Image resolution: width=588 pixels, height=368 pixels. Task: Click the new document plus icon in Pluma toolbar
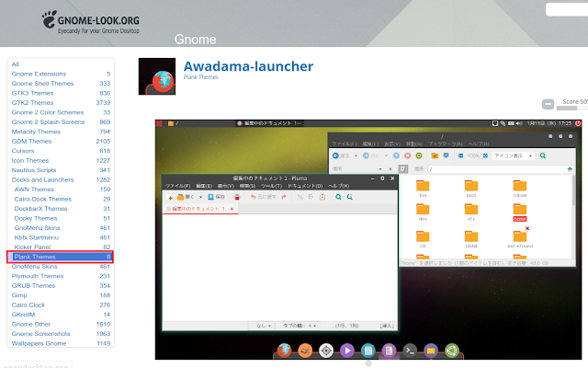[170, 197]
